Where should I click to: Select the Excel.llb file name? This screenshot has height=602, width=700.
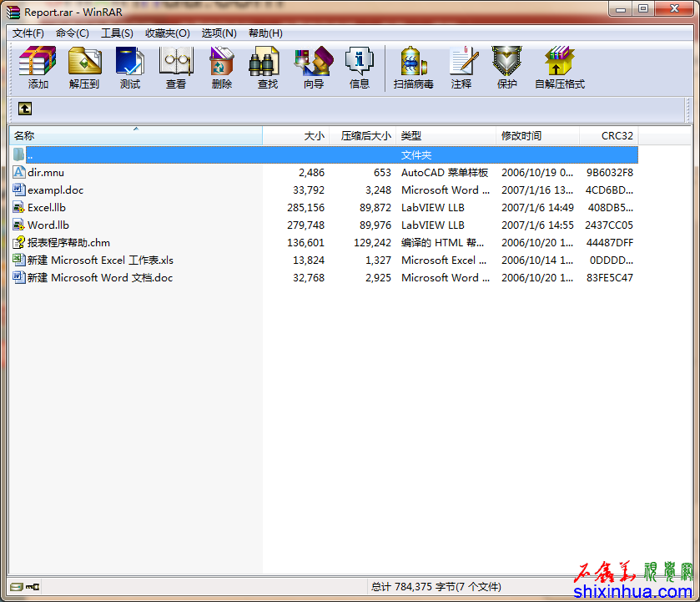47,207
